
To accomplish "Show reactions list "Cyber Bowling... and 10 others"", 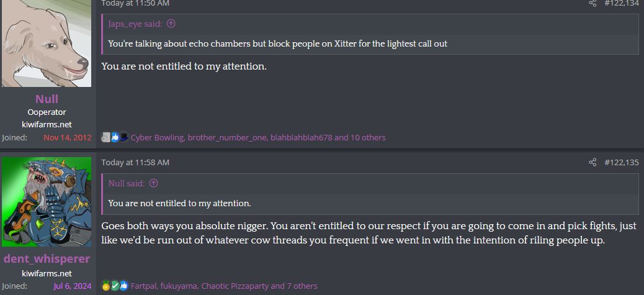I will tap(258, 137).
